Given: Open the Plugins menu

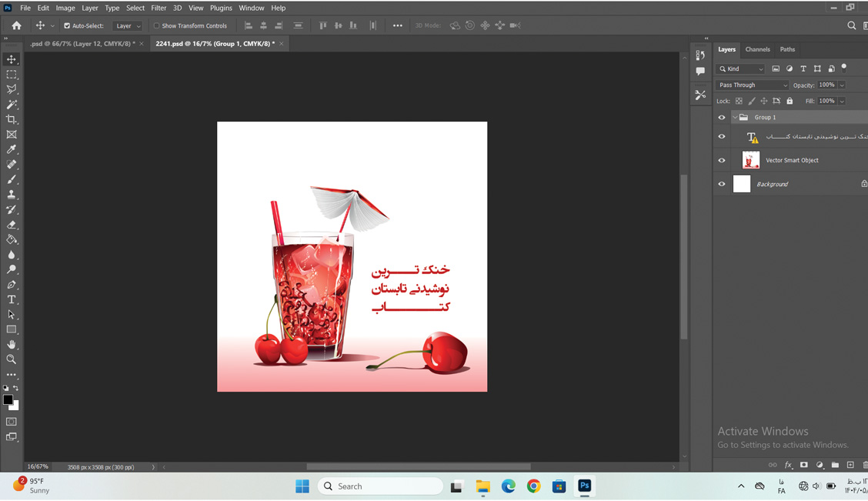Looking at the screenshot, I should pos(221,8).
